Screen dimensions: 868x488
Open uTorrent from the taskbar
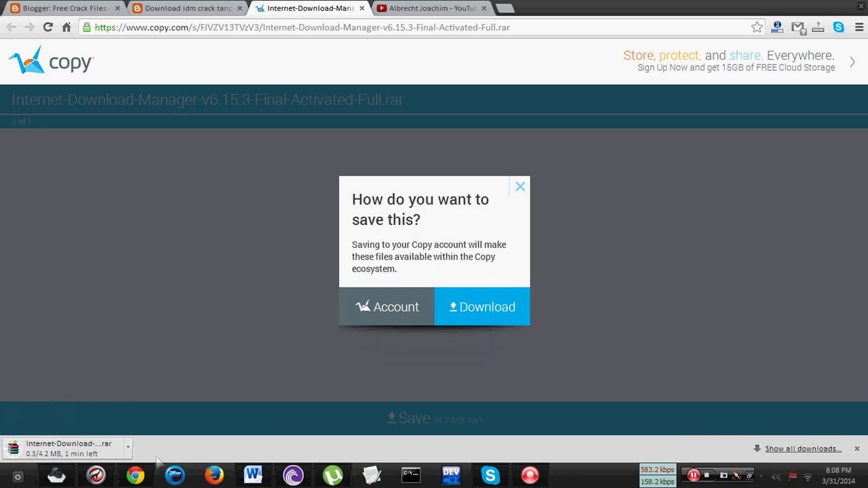click(332, 476)
